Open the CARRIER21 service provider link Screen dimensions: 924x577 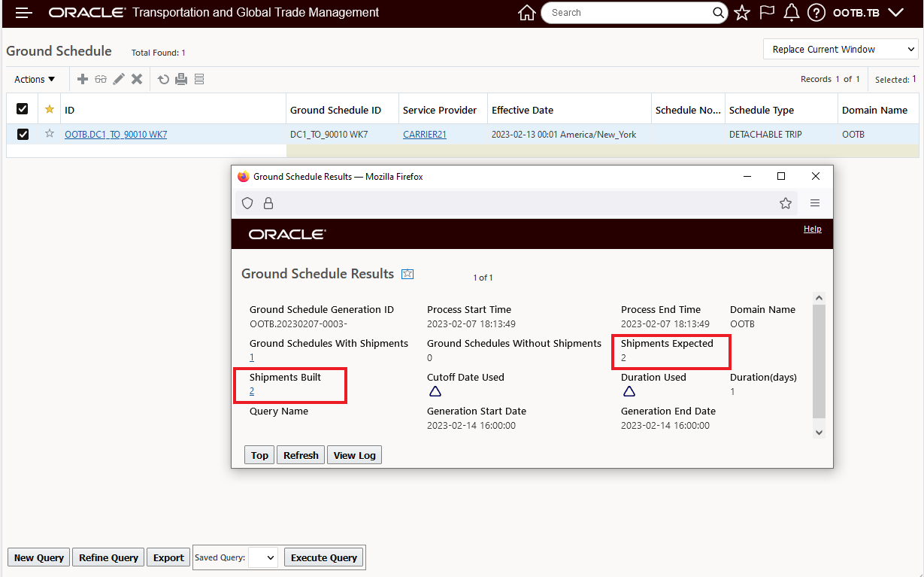[x=425, y=135]
